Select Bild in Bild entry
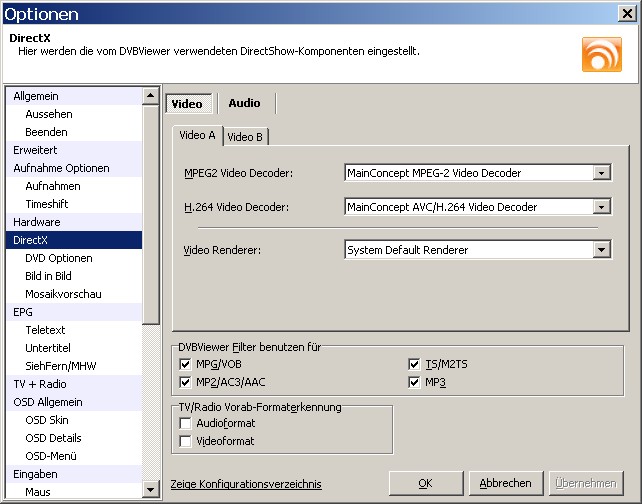This screenshot has width=642, height=504. click(74, 276)
